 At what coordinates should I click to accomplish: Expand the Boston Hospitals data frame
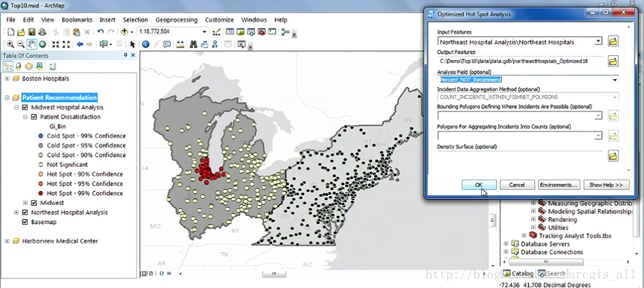coord(7,79)
